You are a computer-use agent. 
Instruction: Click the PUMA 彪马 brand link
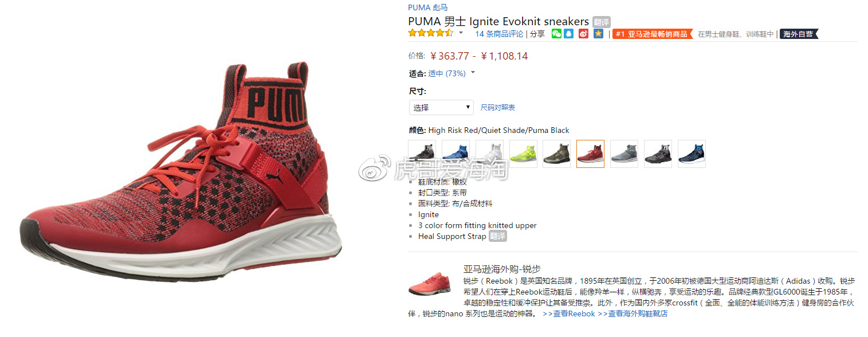click(428, 7)
